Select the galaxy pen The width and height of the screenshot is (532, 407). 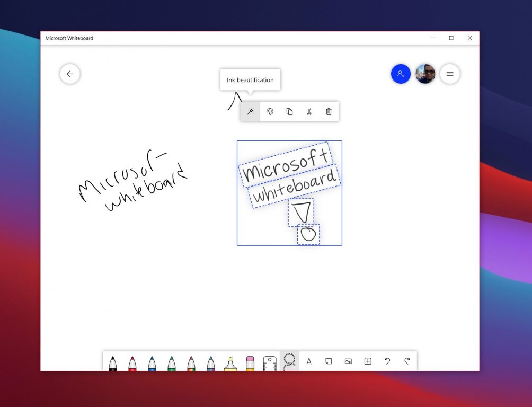(211, 362)
